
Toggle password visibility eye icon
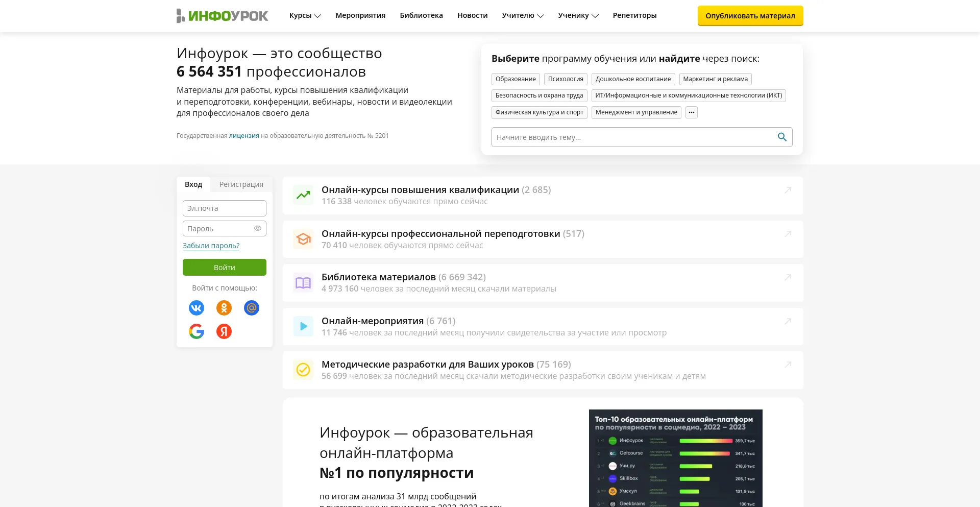pos(258,228)
